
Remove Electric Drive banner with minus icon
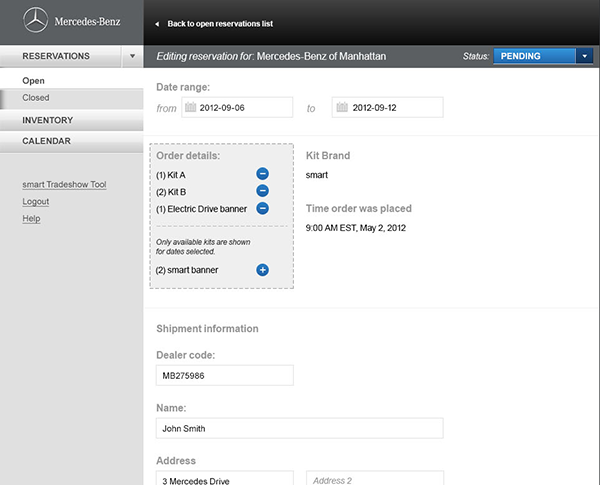(x=263, y=208)
